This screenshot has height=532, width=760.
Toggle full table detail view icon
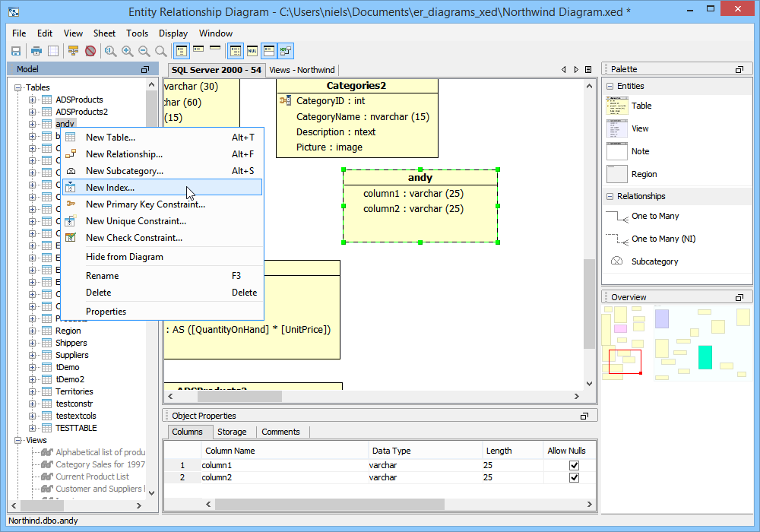[182, 51]
